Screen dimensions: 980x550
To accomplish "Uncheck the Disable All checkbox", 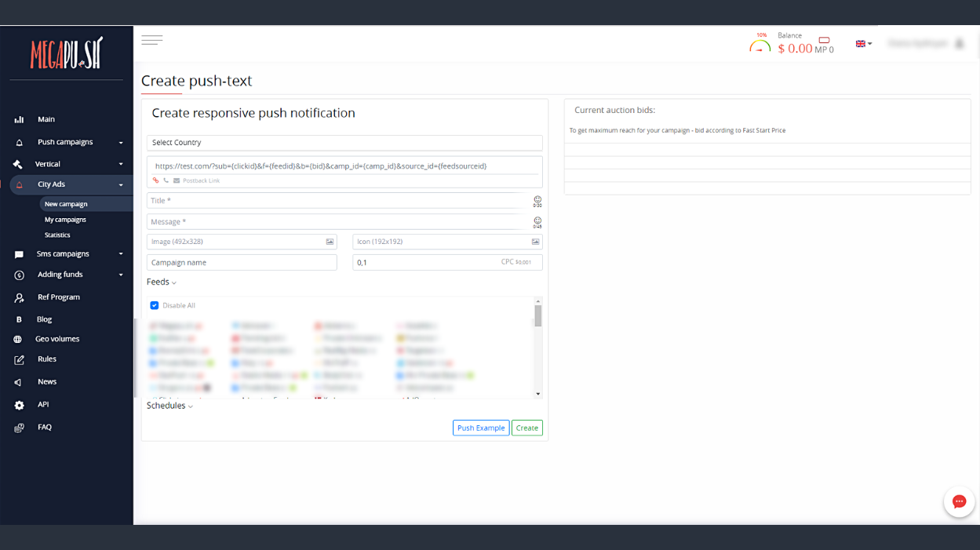I will tap(155, 305).
